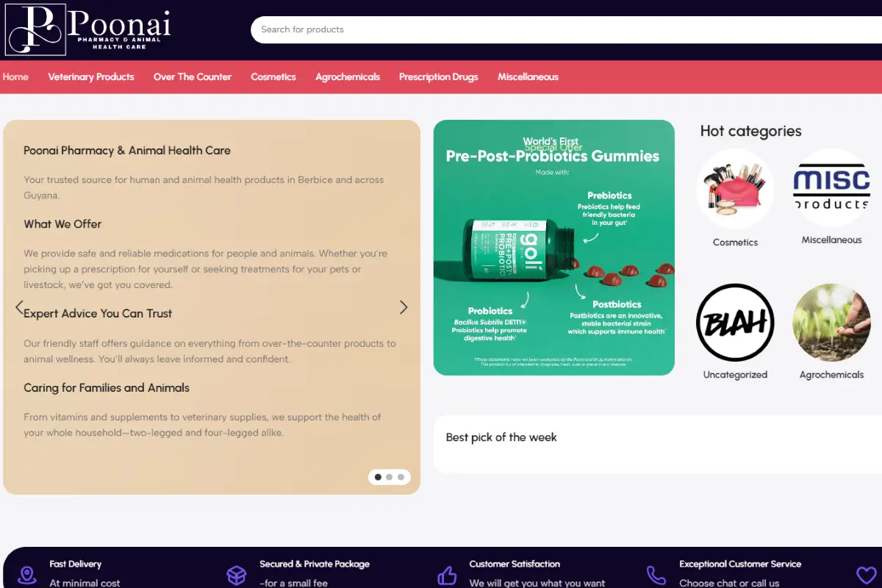Screen dimensions: 882x588
Task: Click Poonai Pharmacy & Animal Health Care slide title
Action: click(x=127, y=150)
